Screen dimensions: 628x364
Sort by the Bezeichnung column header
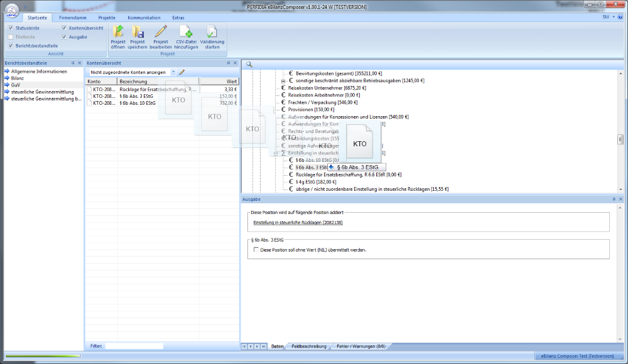(x=158, y=82)
